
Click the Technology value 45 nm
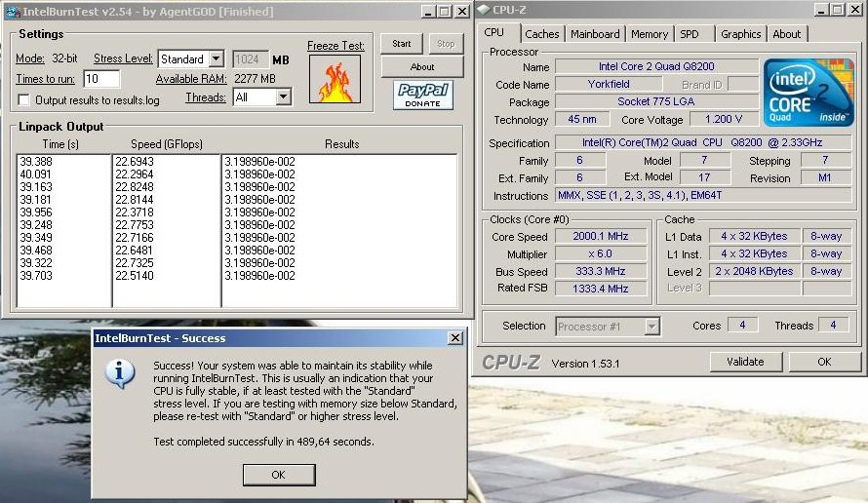(x=582, y=119)
